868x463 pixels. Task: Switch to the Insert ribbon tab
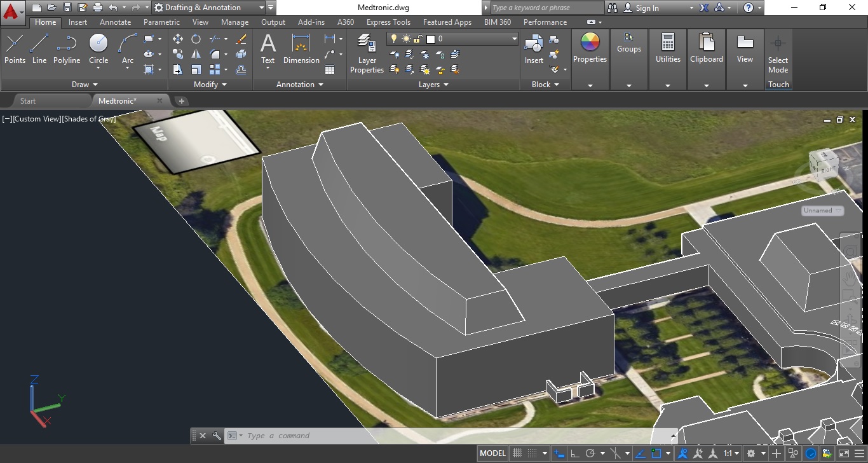(x=78, y=22)
